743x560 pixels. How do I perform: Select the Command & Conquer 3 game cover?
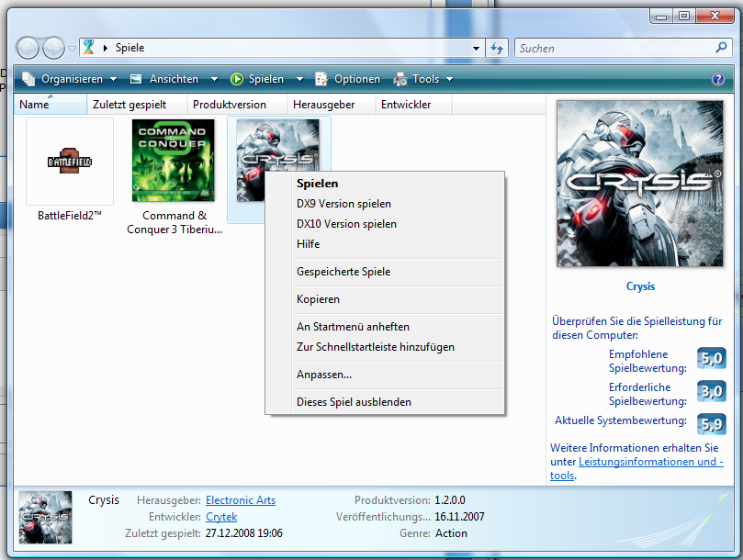coord(173,161)
